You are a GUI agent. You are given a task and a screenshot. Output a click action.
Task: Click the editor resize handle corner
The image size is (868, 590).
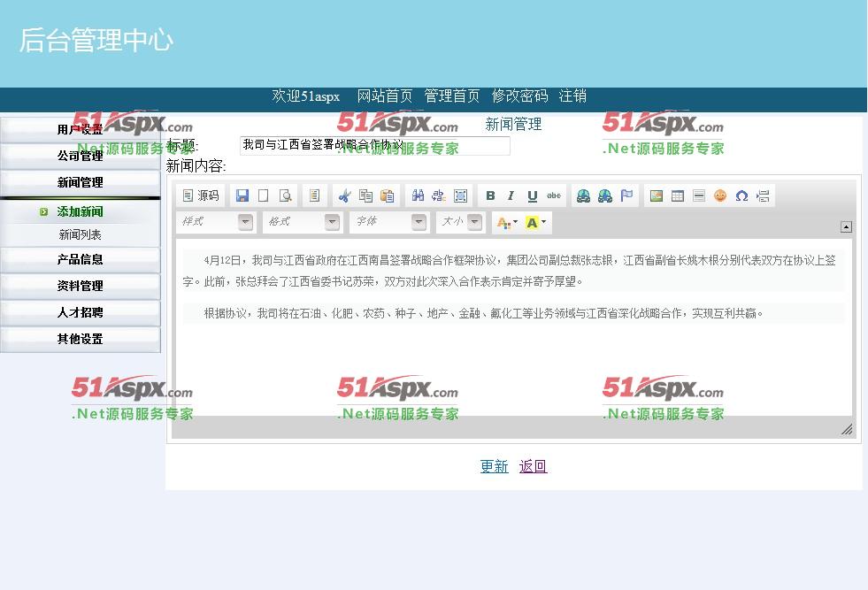pos(847,429)
